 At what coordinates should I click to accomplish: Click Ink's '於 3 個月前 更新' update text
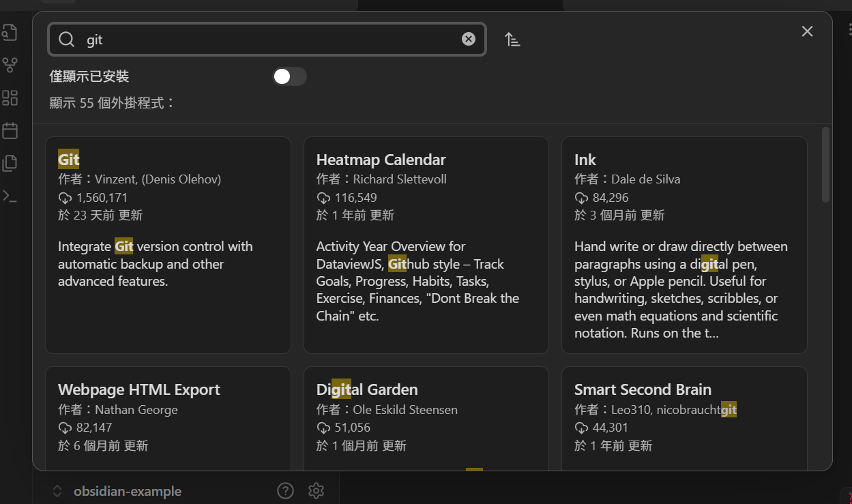(x=619, y=216)
